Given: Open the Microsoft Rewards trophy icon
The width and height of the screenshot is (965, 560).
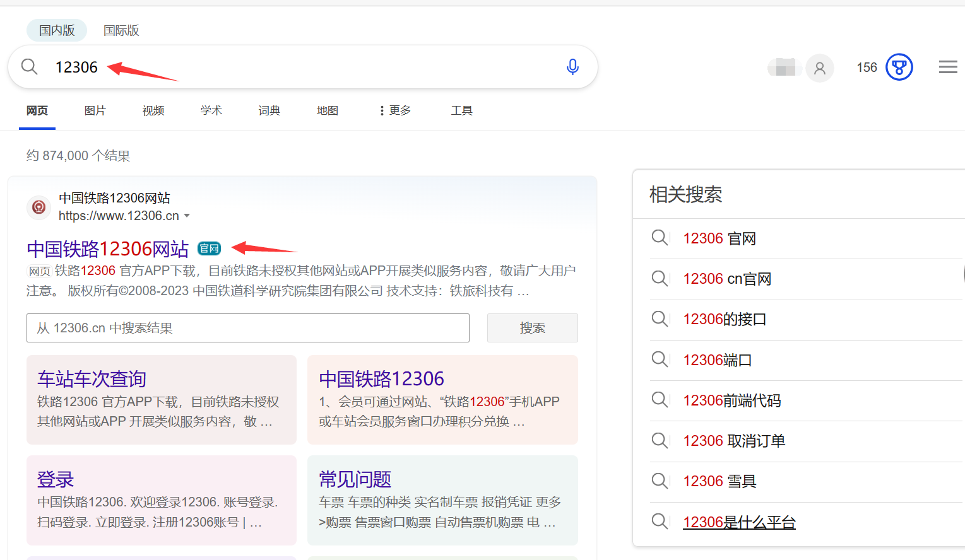Looking at the screenshot, I should [899, 66].
